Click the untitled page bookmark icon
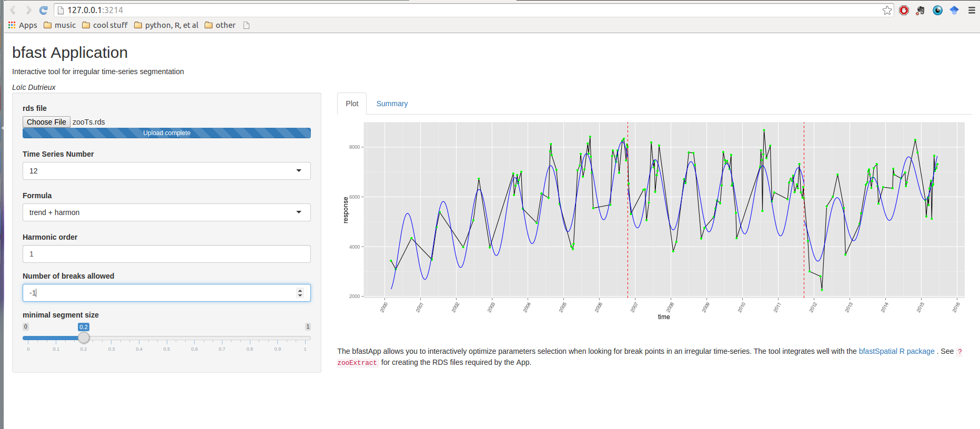980x429 pixels. pyautogui.click(x=246, y=25)
